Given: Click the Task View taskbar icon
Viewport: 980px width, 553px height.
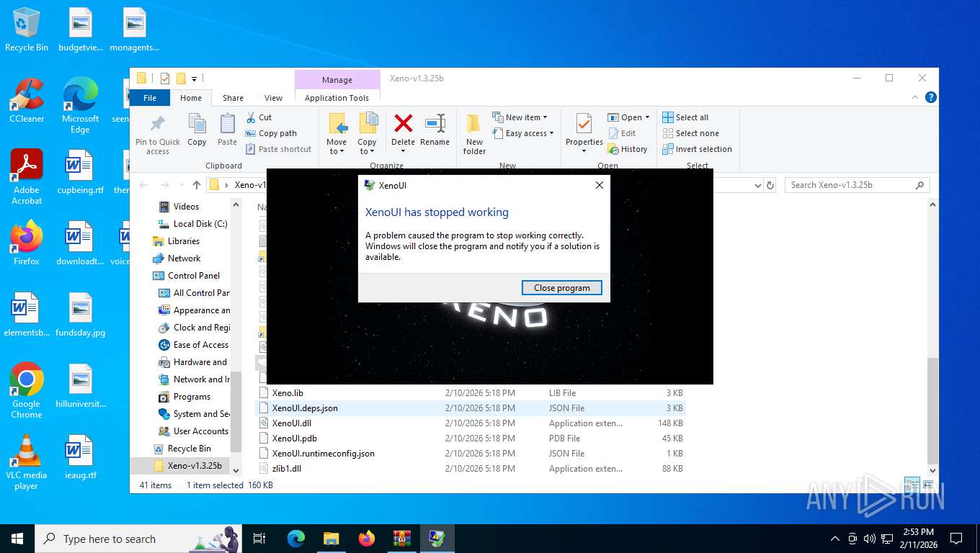Looking at the screenshot, I should point(259,539).
